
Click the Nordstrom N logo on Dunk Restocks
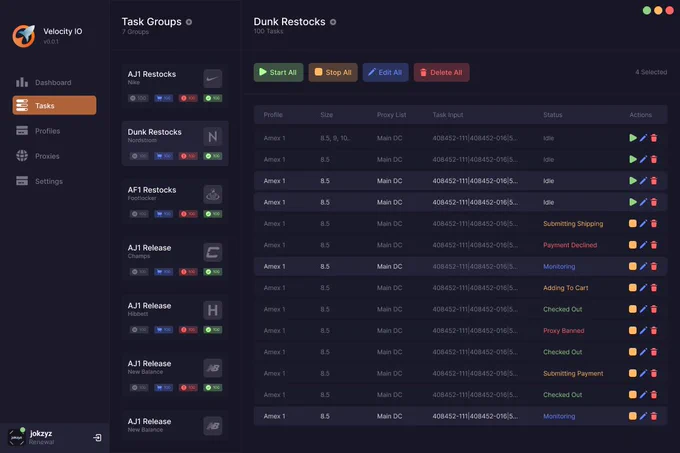point(212,137)
